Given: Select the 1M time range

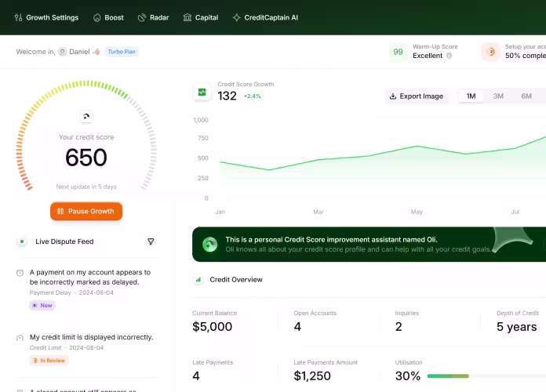Looking at the screenshot, I should coord(471,96).
